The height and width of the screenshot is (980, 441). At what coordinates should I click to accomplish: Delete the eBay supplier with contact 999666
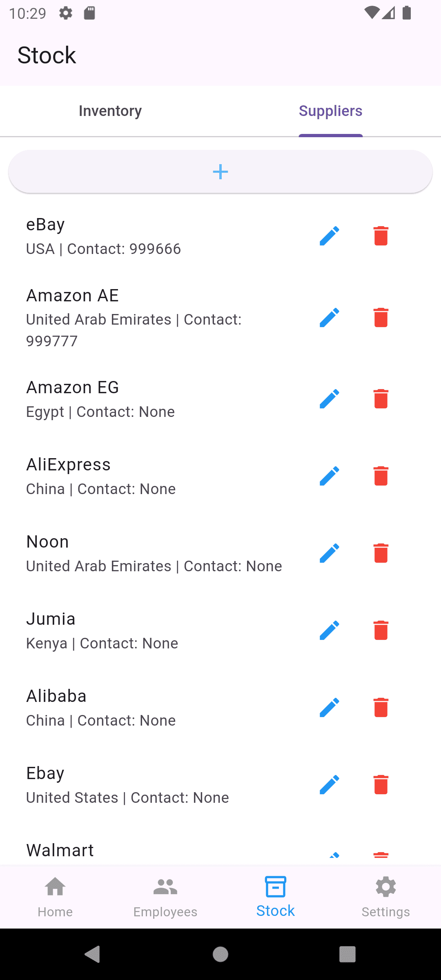[381, 236]
